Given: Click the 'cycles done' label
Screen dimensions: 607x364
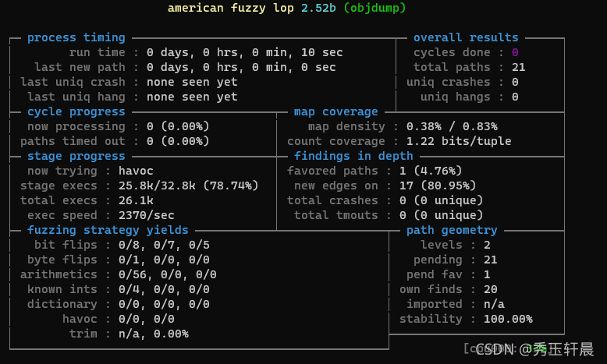Looking at the screenshot, I should (x=452, y=52).
